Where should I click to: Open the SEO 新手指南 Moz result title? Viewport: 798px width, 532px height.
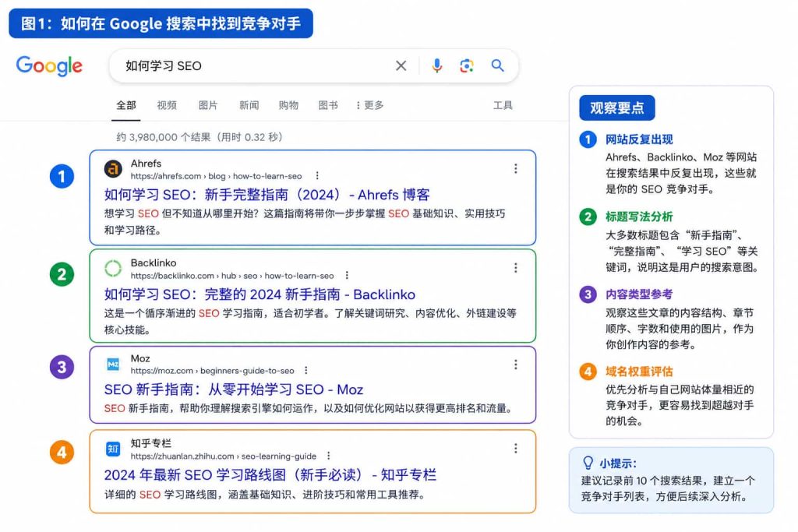[234, 389]
